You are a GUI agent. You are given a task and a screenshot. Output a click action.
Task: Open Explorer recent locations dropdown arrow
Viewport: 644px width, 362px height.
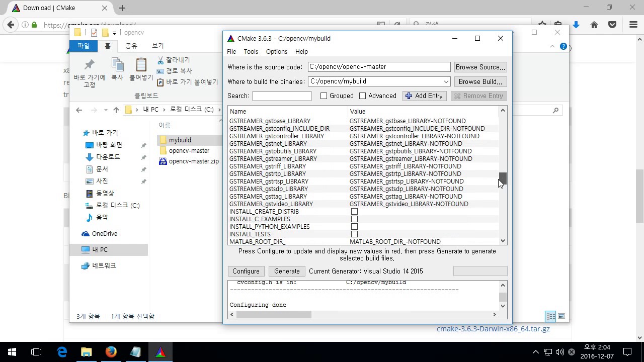[x=106, y=110]
